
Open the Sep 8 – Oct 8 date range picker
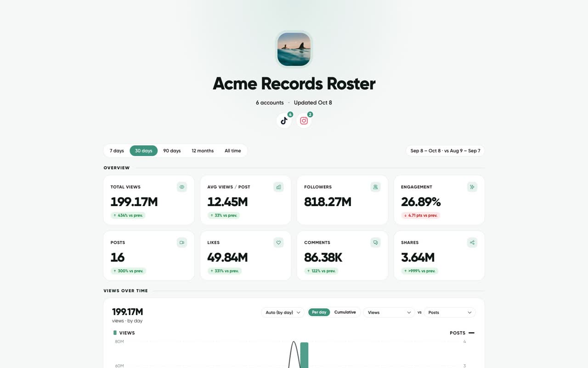click(x=445, y=151)
